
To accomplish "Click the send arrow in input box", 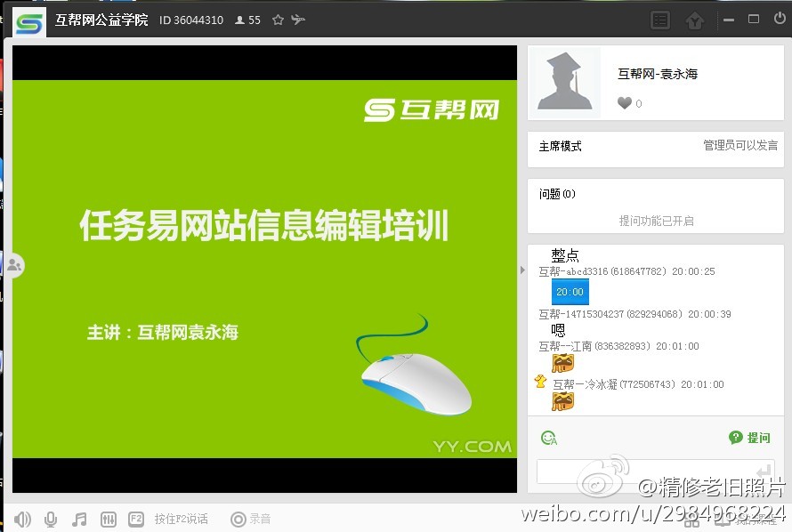I will click(x=765, y=471).
